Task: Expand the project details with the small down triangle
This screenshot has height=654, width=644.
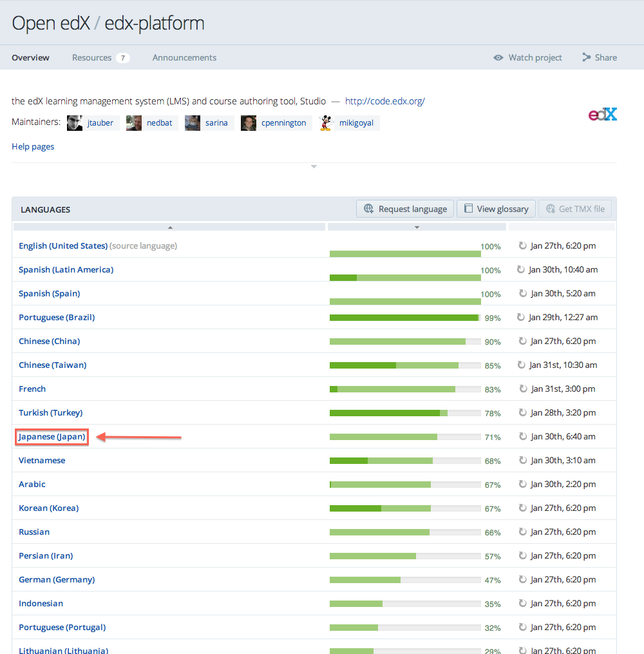Action: [x=314, y=167]
